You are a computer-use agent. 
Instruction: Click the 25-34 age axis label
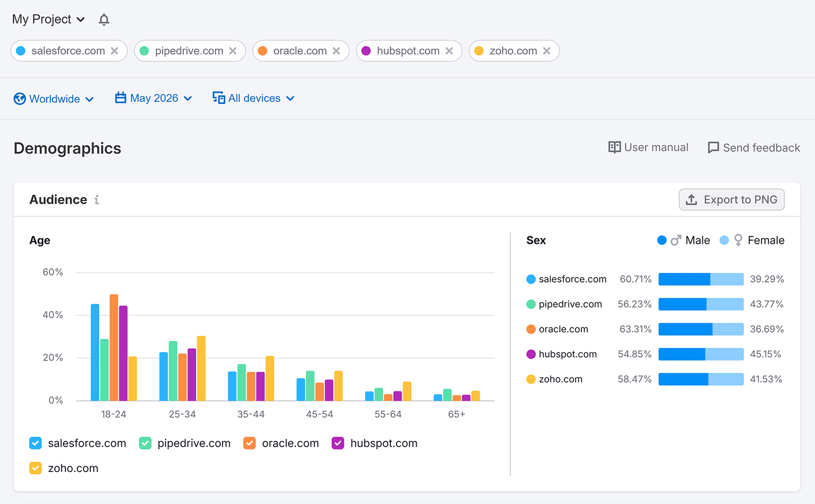182,414
